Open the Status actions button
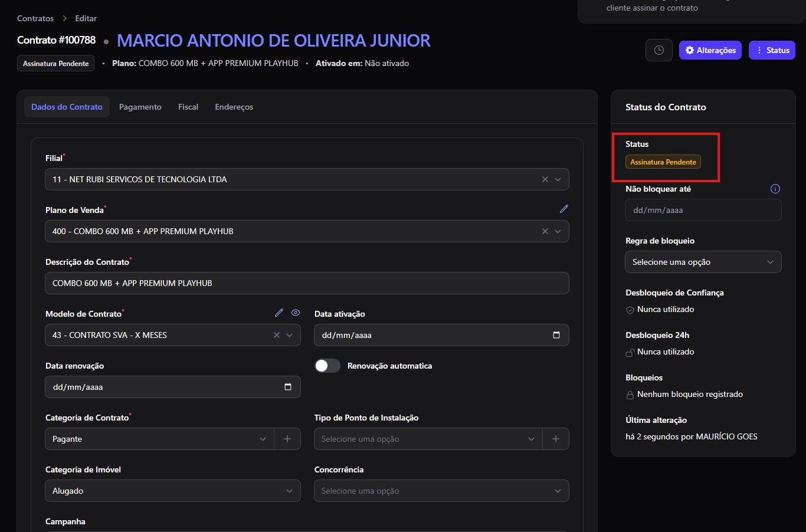Image resolution: width=806 pixels, height=532 pixels. tap(772, 50)
